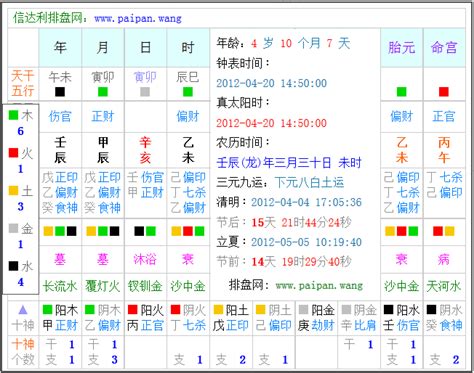Viewport: 474px width, 373px height.
Task: Click the 甲辰 pillar in the 月 column
Action: [x=102, y=150]
